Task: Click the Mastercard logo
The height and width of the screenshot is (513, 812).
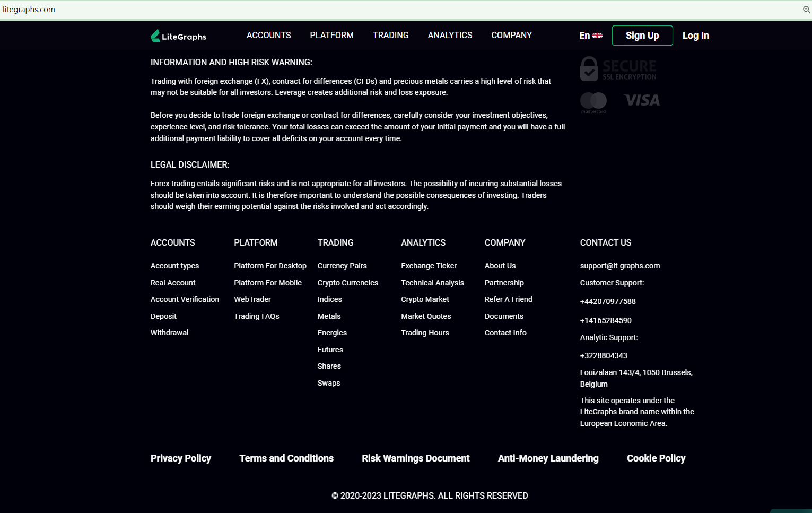Action: [593, 102]
